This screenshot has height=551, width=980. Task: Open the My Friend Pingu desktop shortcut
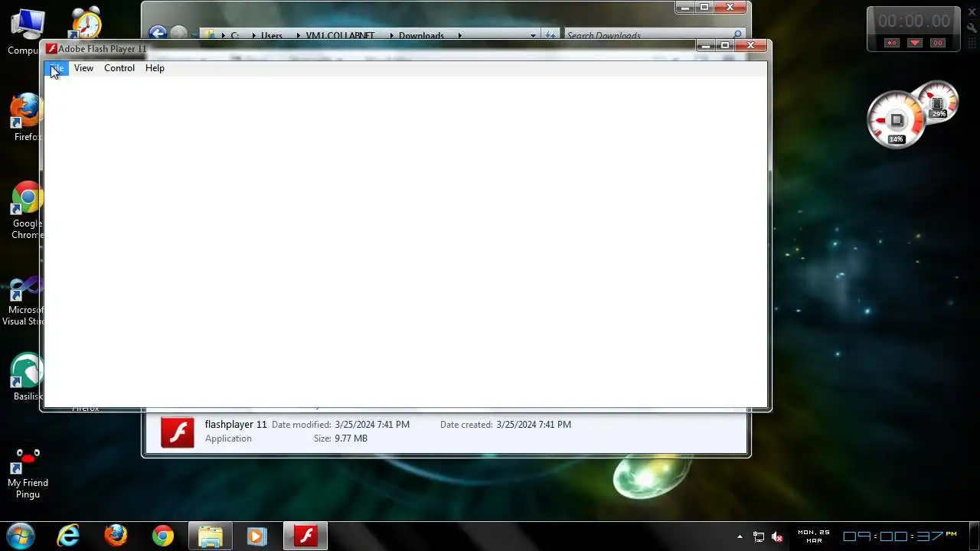tap(28, 471)
